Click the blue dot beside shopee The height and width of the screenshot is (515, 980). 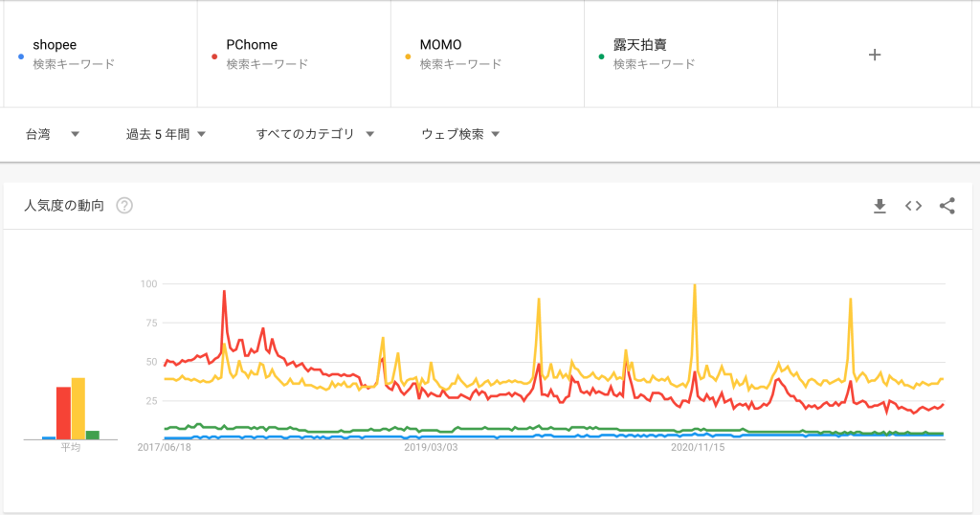pos(21,56)
